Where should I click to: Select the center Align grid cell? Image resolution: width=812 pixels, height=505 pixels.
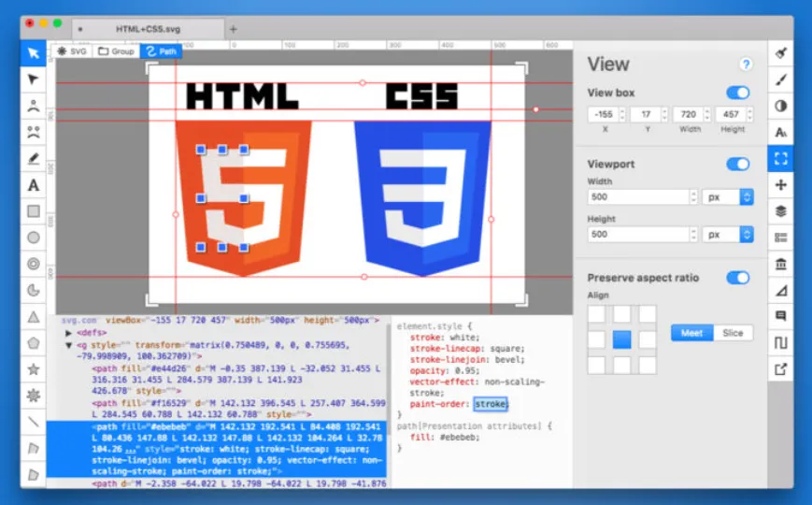[622, 339]
